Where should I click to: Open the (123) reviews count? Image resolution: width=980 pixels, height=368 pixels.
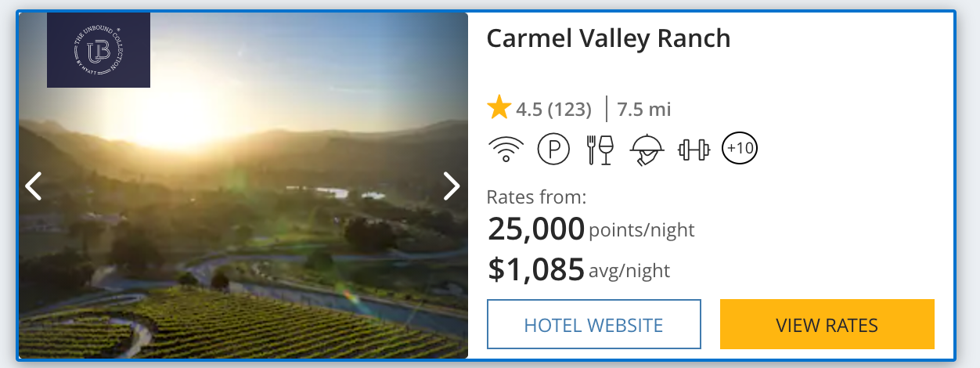(568, 109)
